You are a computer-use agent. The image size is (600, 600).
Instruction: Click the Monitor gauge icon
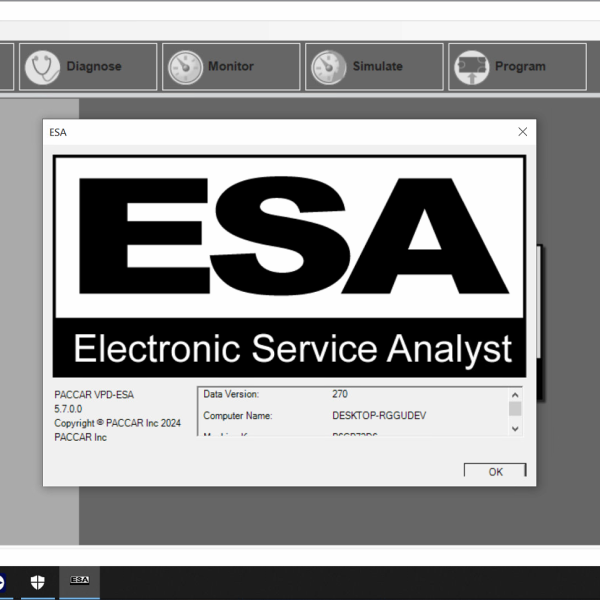click(x=185, y=67)
